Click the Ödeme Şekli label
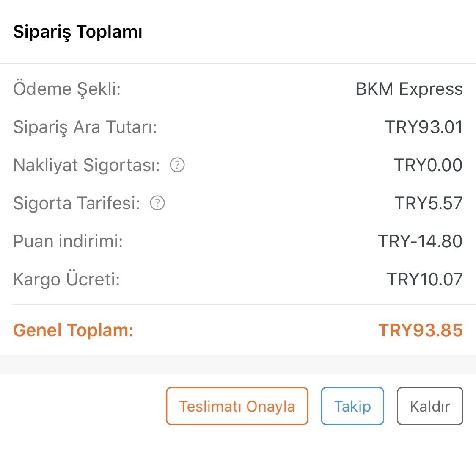Image resolution: width=476 pixels, height=451 pixels. 67,89
